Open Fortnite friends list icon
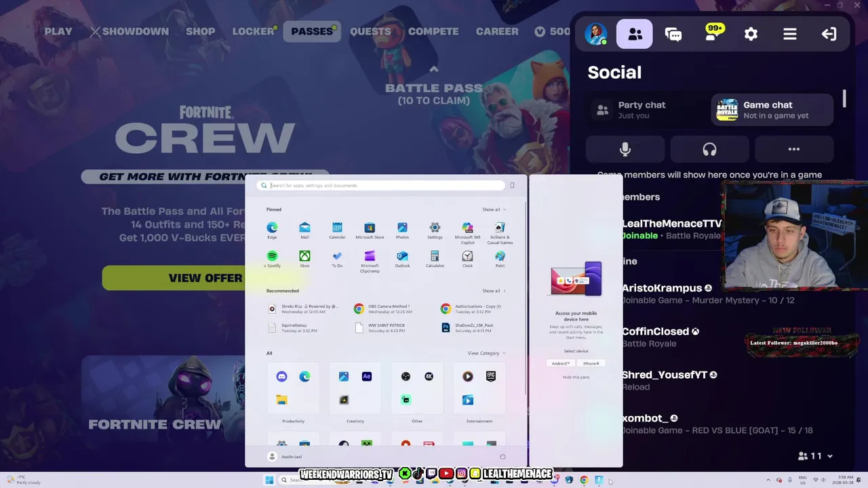This screenshot has height=488, width=868. tap(635, 34)
